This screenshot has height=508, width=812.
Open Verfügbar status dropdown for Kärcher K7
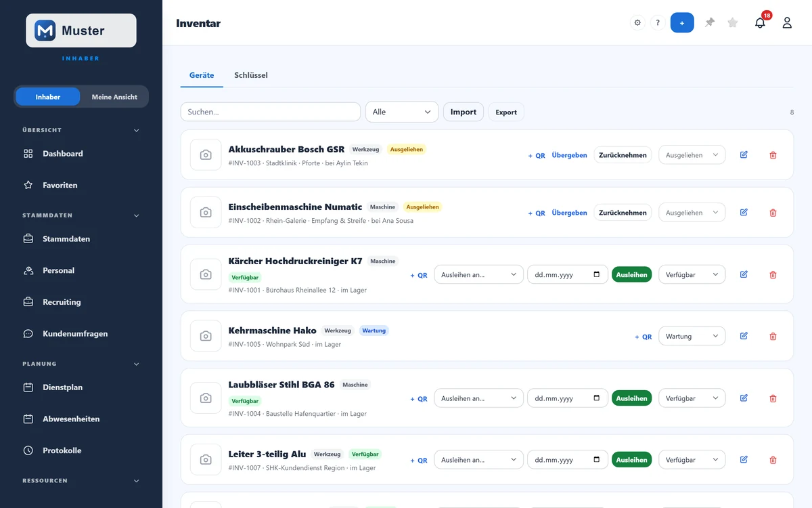point(692,274)
